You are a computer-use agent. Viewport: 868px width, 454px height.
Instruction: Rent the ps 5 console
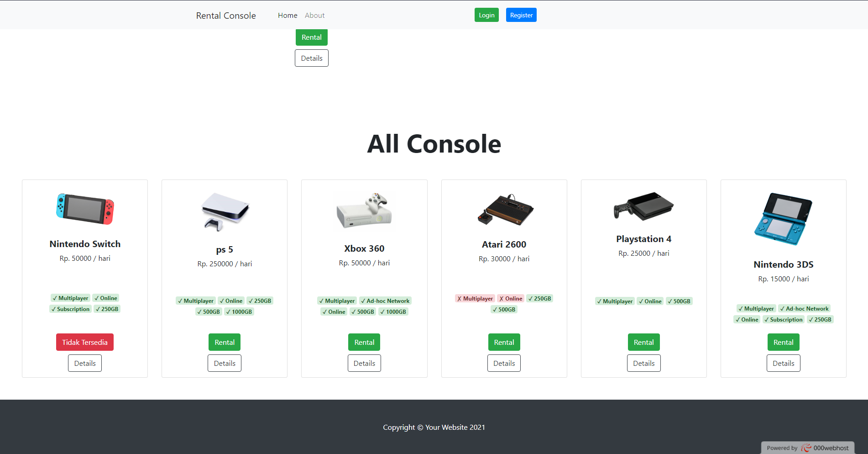click(x=225, y=342)
